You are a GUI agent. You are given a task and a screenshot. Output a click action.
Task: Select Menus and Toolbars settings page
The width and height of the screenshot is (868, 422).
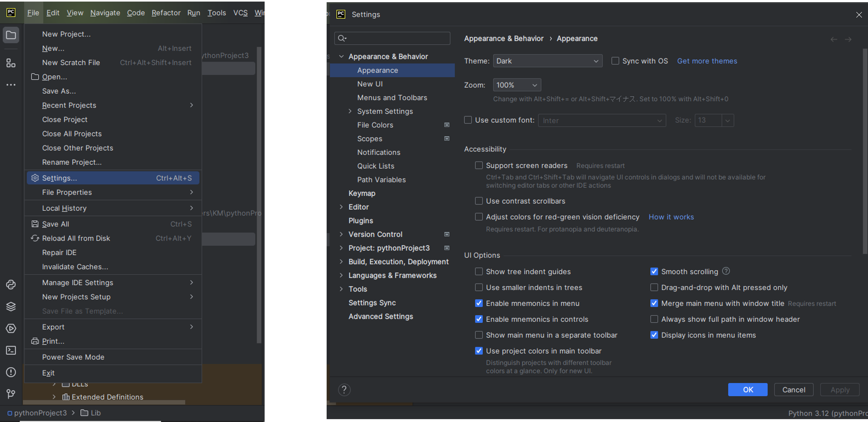[392, 98]
